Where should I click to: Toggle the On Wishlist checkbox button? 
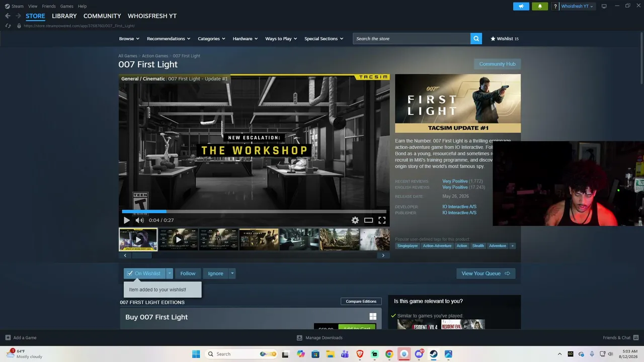click(x=145, y=274)
